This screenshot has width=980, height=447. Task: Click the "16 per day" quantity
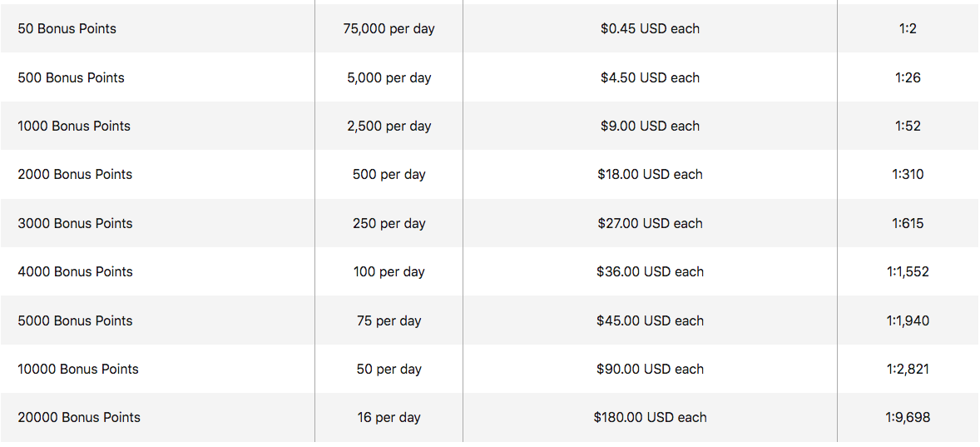point(389,417)
